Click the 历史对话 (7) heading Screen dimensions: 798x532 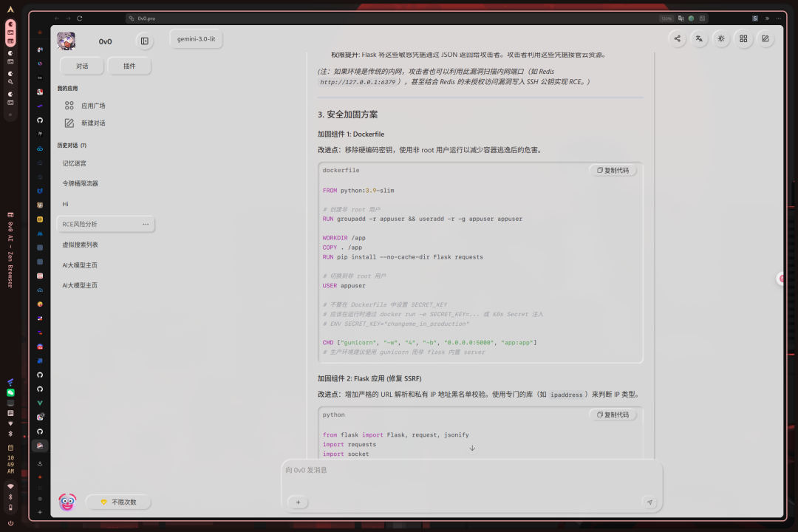click(72, 146)
